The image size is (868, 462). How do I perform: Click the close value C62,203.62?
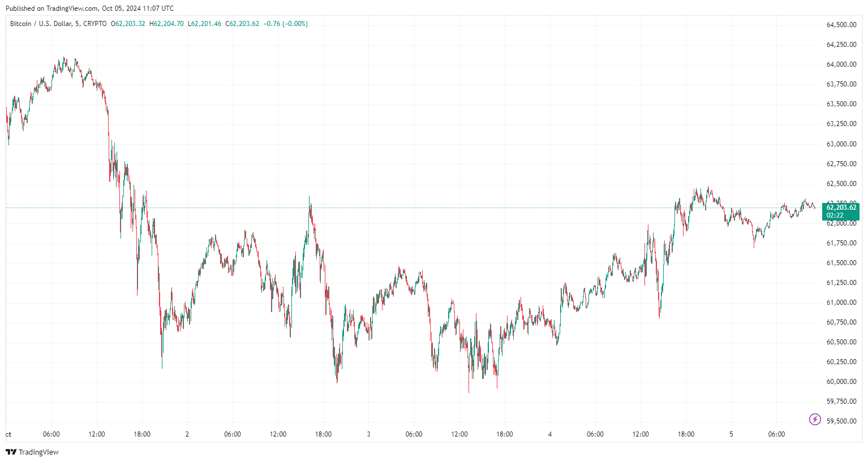(242, 24)
